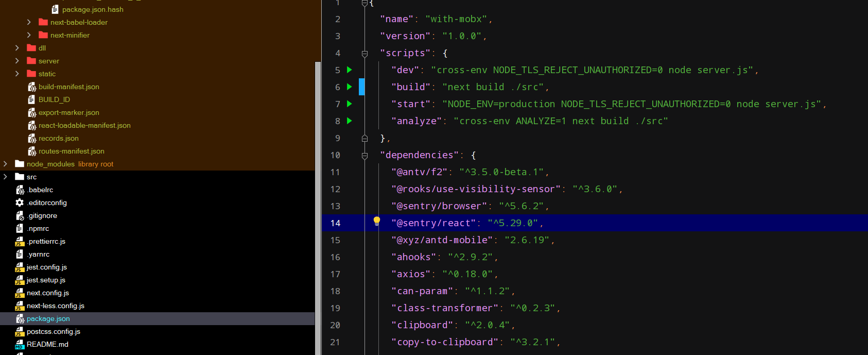
Task: Expand the next-babel-loader folder
Action: [x=29, y=22]
